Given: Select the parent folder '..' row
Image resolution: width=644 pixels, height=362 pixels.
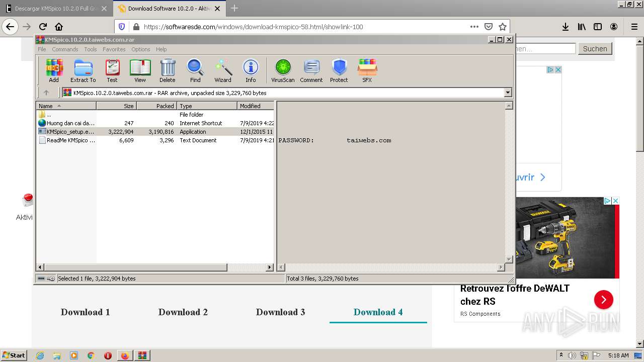Looking at the screenshot, I should coord(155,115).
